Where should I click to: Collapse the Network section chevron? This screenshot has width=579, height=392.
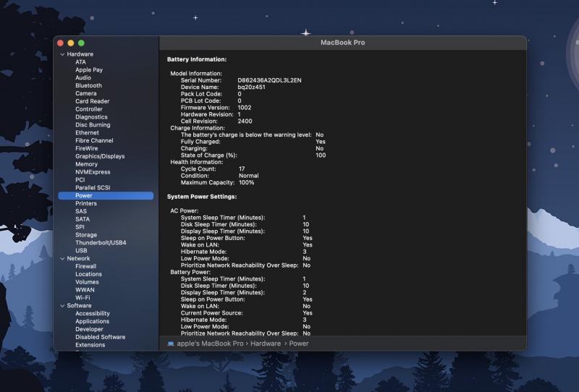point(62,259)
